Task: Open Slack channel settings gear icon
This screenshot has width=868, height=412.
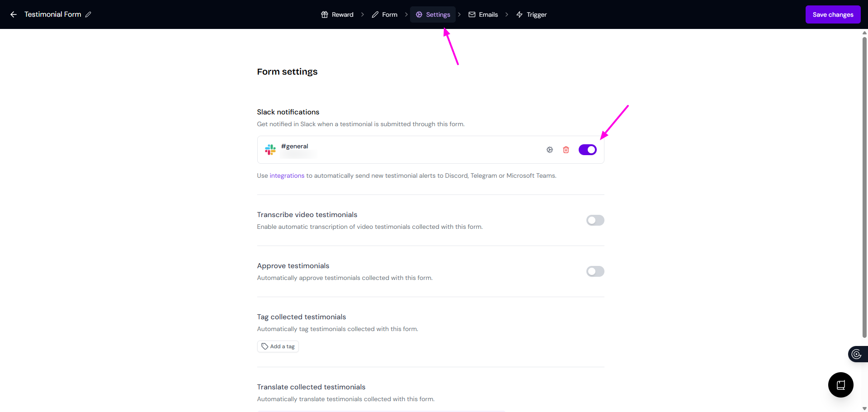Action: click(550, 150)
